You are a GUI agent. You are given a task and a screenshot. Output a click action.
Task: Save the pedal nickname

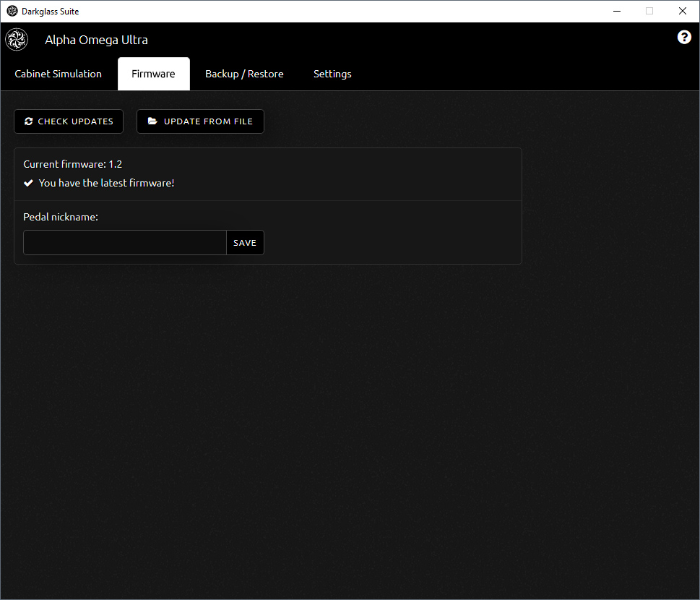[245, 243]
